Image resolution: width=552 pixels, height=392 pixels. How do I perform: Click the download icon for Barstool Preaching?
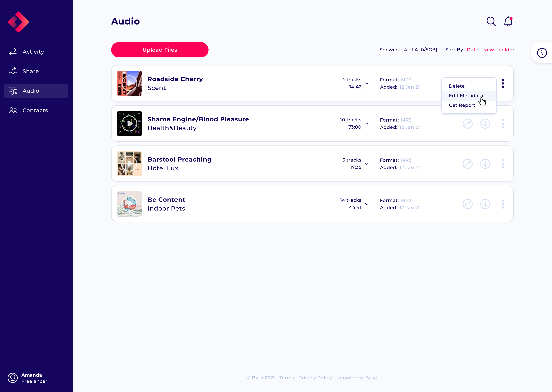485,164
